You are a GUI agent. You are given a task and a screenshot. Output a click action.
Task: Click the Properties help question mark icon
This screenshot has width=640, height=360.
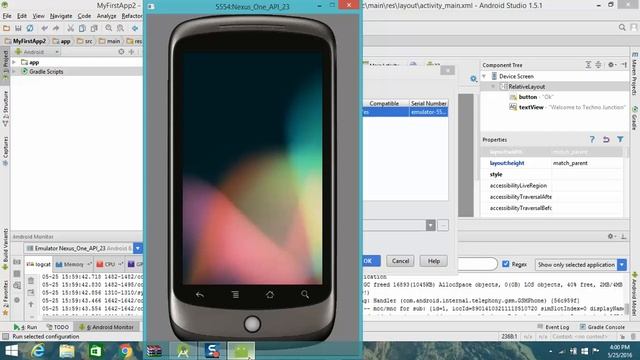tap(592, 140)
